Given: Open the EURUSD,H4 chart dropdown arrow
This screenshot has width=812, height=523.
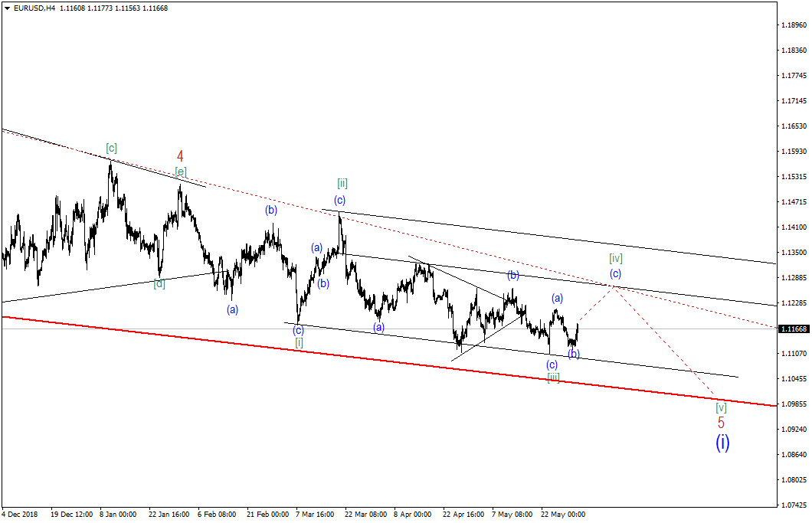Looking at the screenshot, I should coord(7,8).
